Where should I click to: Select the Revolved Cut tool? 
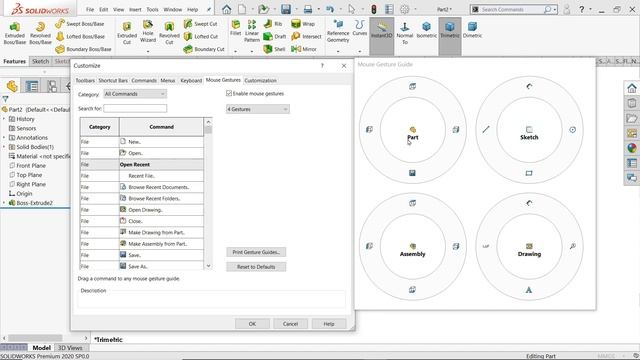169,33
